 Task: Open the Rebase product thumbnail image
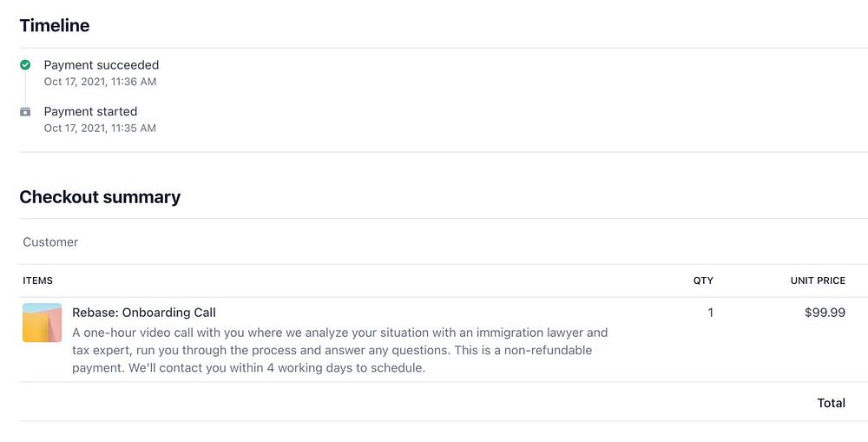(x=42, y=323)
